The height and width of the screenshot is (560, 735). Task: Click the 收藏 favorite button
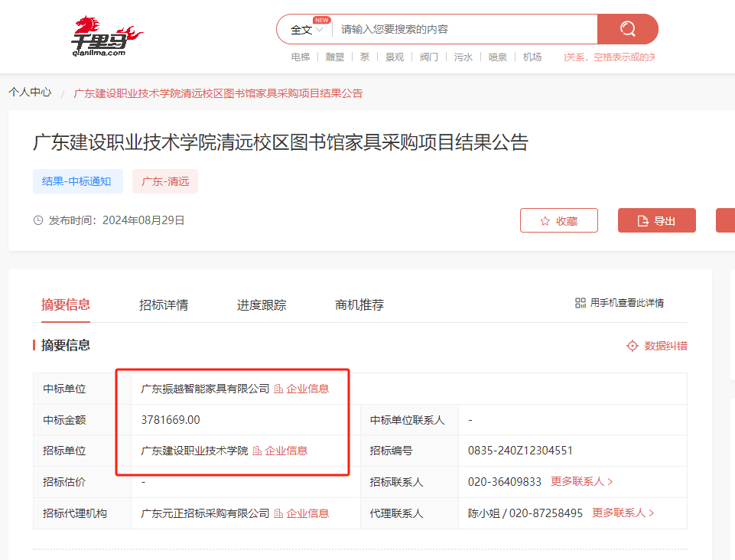pyautogui.click(x=559, y=220)
